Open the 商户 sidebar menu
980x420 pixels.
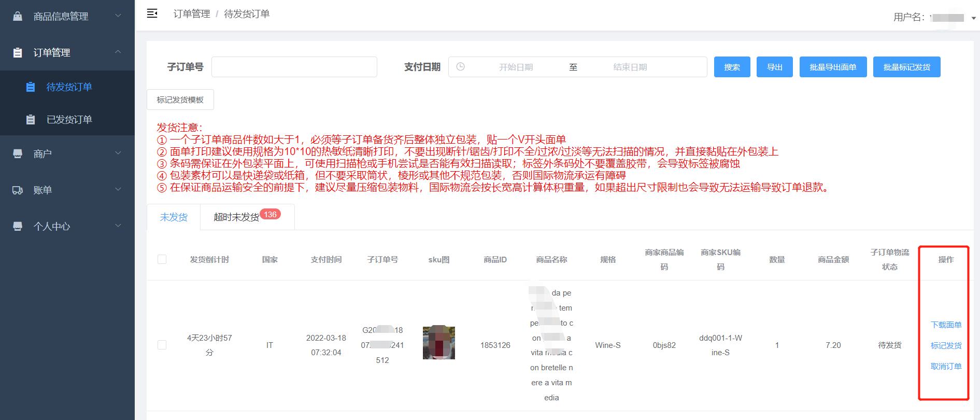[x=67, y=153]
